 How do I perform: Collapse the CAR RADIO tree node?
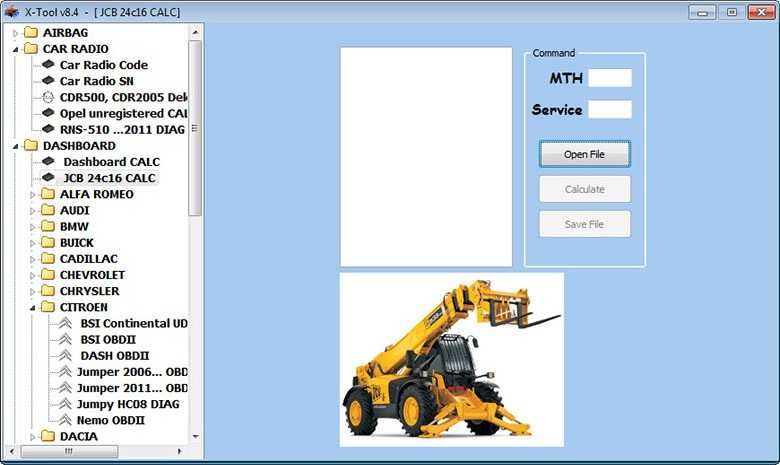pyautogui.click(x=15, y=49)
